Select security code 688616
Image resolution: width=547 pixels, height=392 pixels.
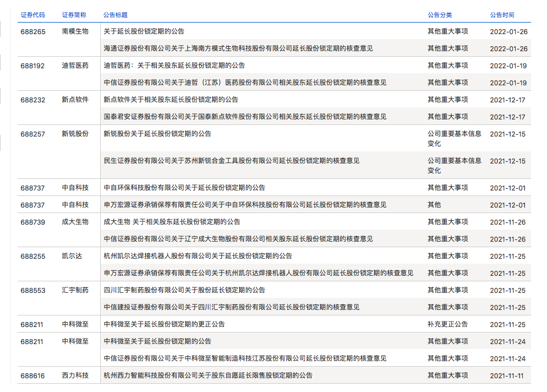(x=33, y=376)
